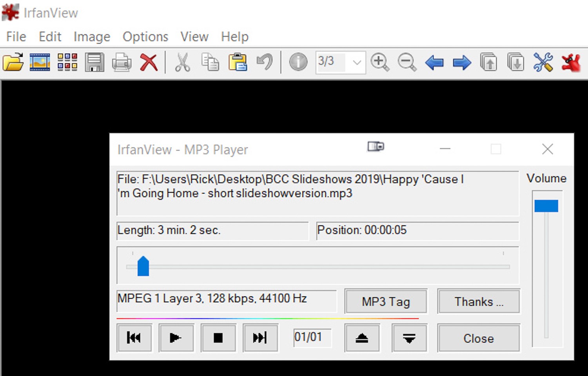Expand the 3/3 page dropdown
The height and width of the screenshot is (376, 588).
[x=357, y=62]
